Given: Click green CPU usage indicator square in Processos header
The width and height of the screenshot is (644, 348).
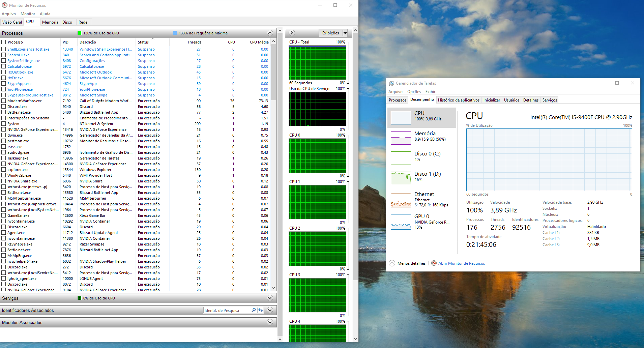Looking at the screenshot, I should click(x=80, y=33).
